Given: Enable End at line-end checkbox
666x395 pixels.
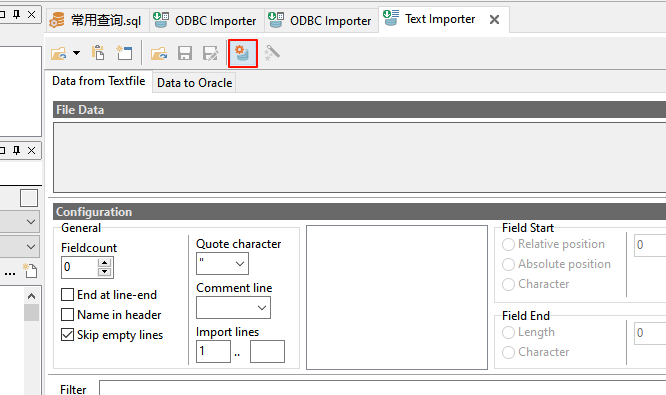Looking at the screenshot, I should [68, 295].
